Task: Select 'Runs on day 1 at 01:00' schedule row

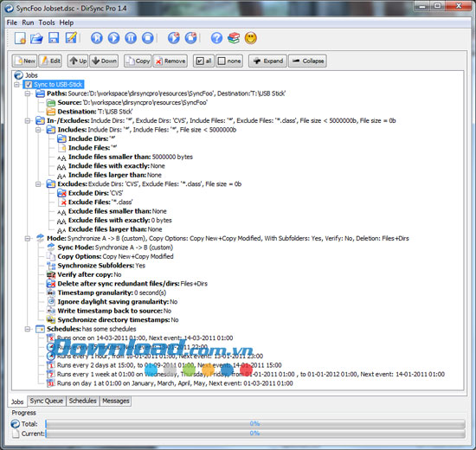Action: click(170, 383)
